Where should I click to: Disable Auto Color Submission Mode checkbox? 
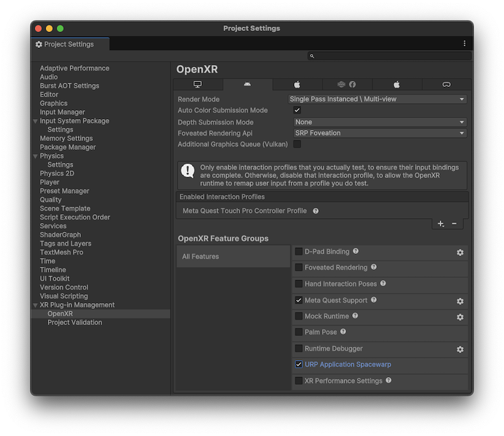(x=297, y=110)
